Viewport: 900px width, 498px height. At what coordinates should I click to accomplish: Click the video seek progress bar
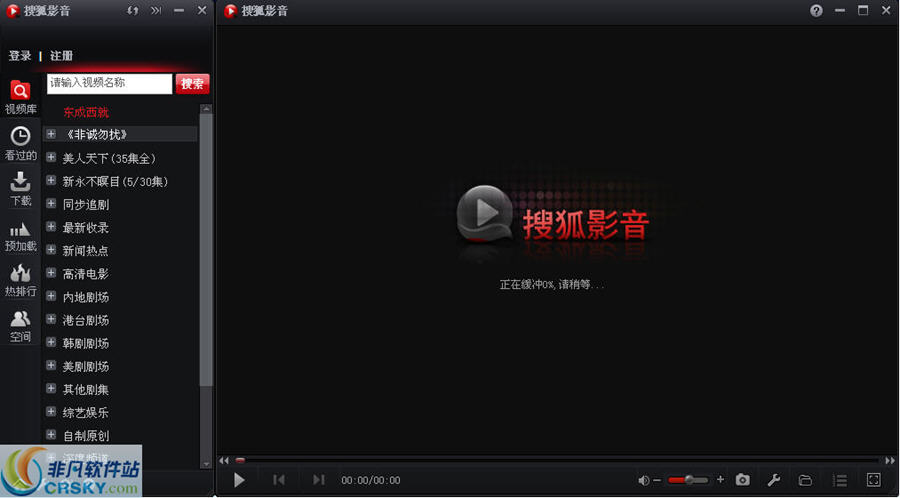557,460
